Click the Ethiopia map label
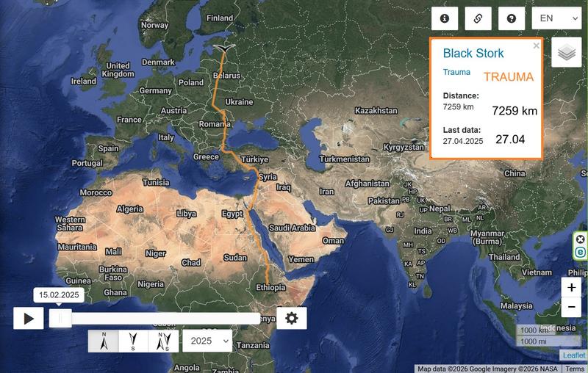This screenshot has height=373, width=588. click(x=270, y=287)
